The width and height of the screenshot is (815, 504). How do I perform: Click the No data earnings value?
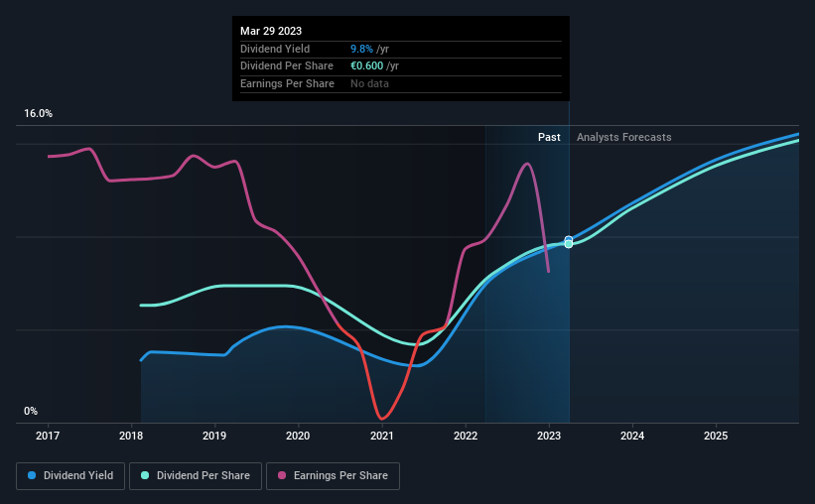[x=369, y=83]
